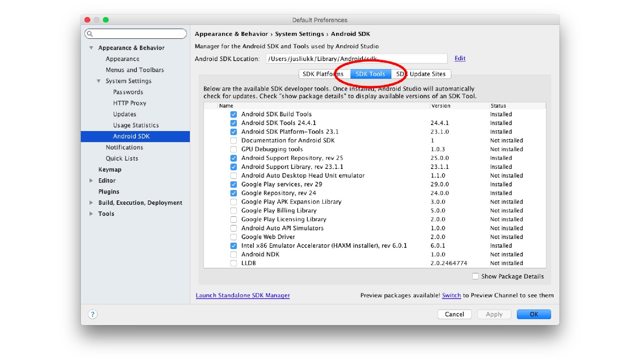This screenshot has height=362, width=644.
Task: Click Launch Standalone SDK Manager link
Action: 243,295
